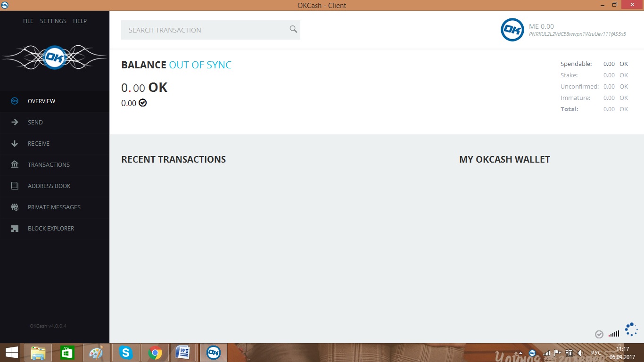Screen dimensions: 644x362
Task: Click the connection signal bars status icon
Action: click(614, 334)
